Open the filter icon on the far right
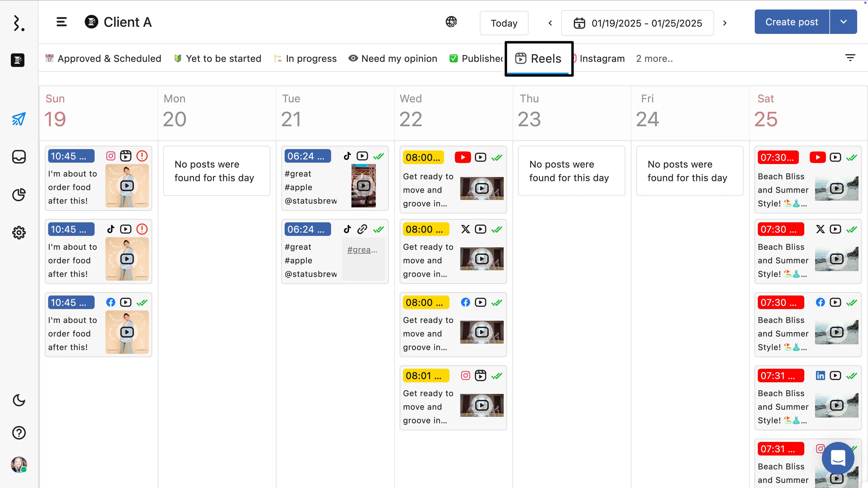This screenshot has height=488, width=868. (x=850, y=58)
